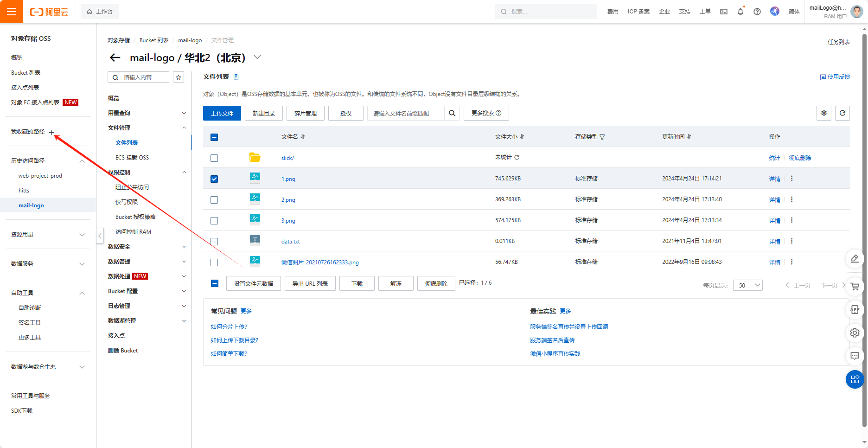Refresh the file list

[842, 113]
